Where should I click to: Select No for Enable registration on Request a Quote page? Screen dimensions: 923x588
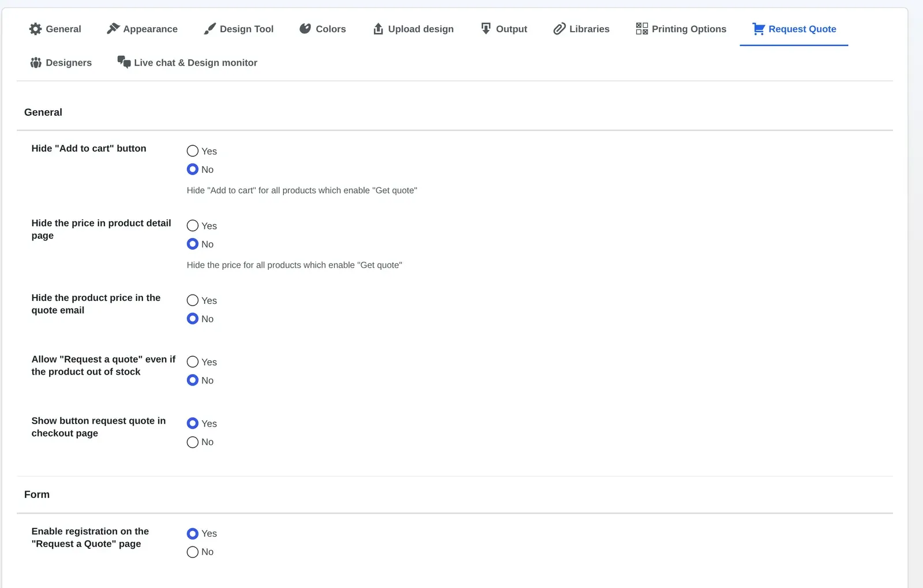tap(193, 552)
